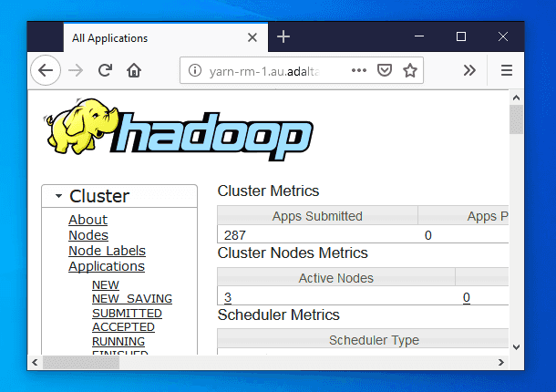Open the Applications link
The image size is (556, 392).
pyautogui.click(x=107, y=266)
